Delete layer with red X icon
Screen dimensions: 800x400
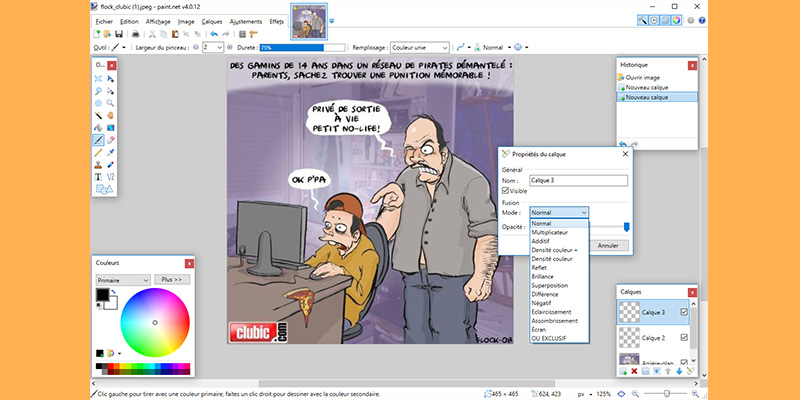pyautogui.click(x=634, y=371)
